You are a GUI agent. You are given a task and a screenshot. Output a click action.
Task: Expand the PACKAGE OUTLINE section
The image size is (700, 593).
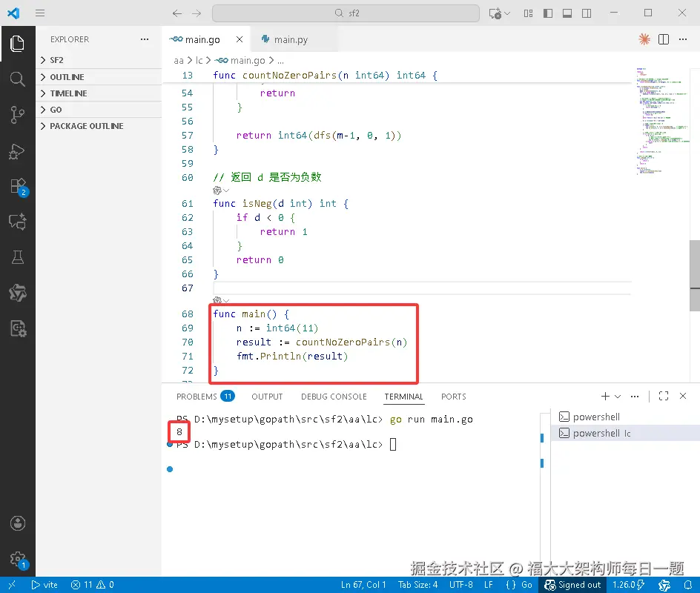tap(99, 126)
